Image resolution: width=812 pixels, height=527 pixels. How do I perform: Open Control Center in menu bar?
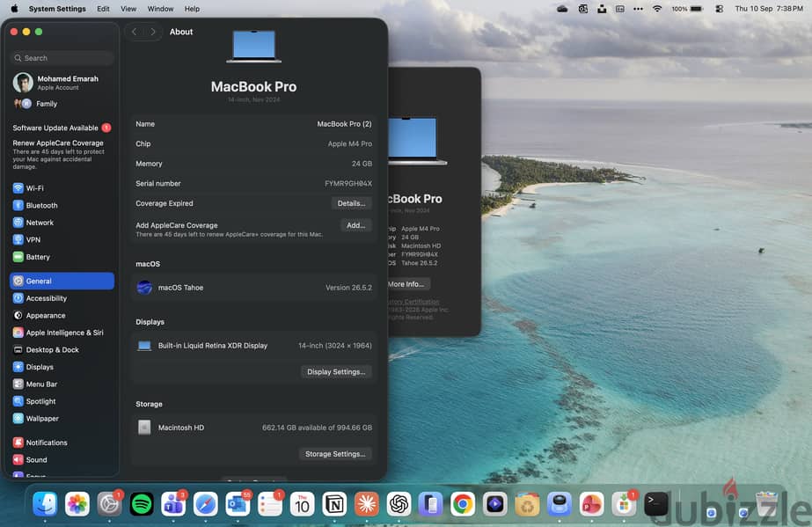tap(720, 9)
